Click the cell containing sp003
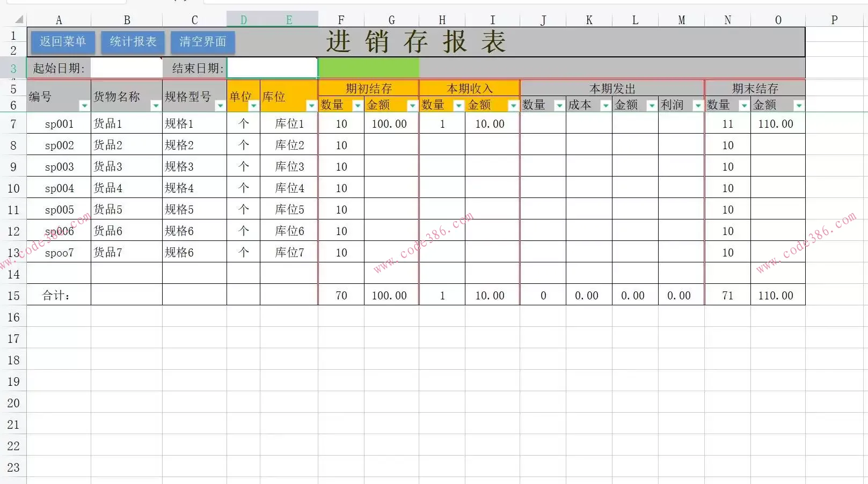The width and height of the screenshot is (868, 484). tap(59, 167)
